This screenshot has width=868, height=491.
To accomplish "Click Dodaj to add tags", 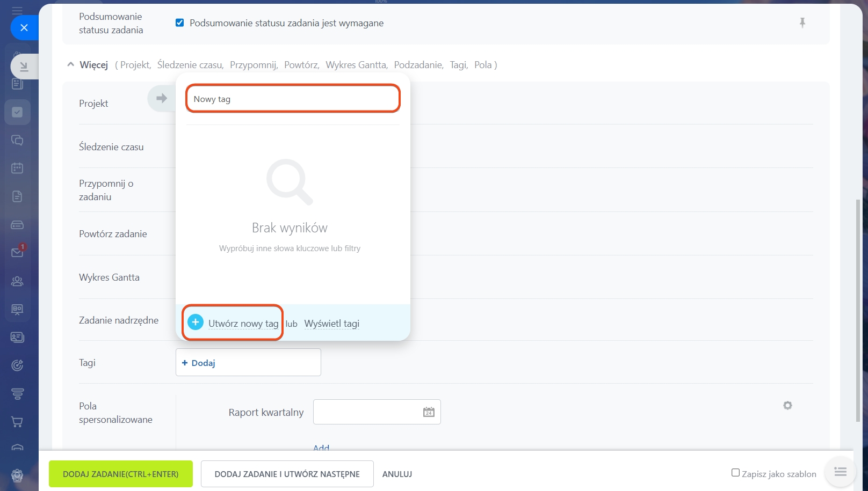I will click(199, 363).
